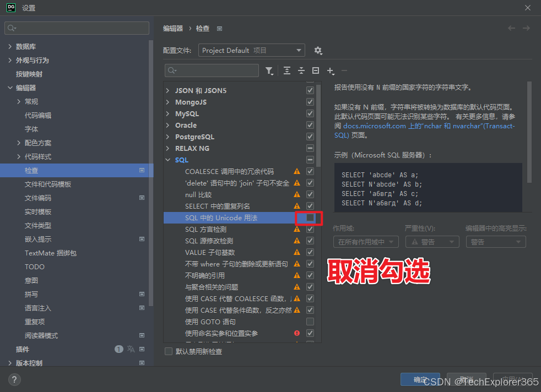Open the TODO settings page

35,267
